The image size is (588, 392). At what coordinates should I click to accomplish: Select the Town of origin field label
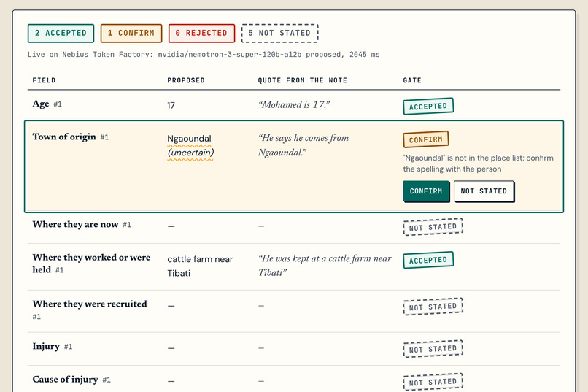click(64, 137)
